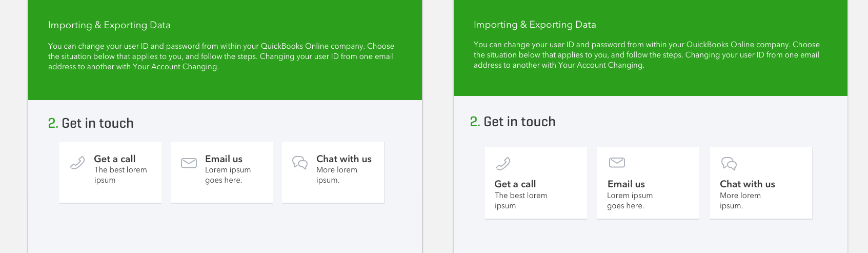Choose "Chat with us" title in left mockup
868x253 pixels.
click(x=344, y=159)
